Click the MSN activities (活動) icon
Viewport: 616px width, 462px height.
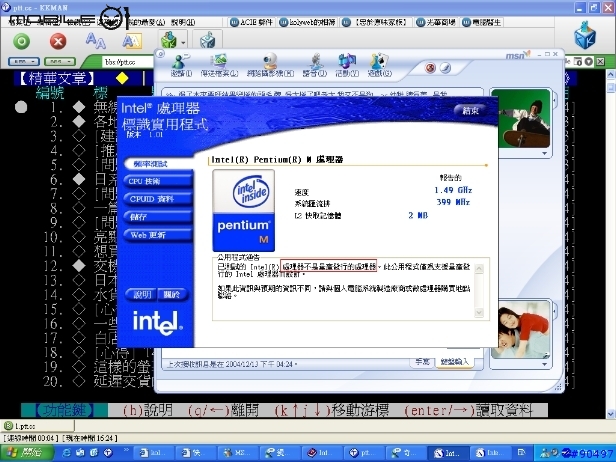point(347,65)
